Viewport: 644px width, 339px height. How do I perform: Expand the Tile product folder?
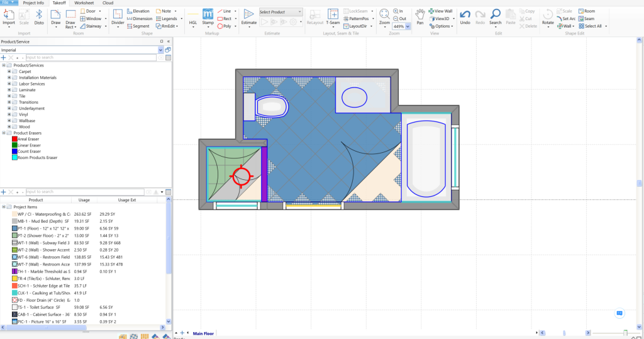(x=9, y=96)
